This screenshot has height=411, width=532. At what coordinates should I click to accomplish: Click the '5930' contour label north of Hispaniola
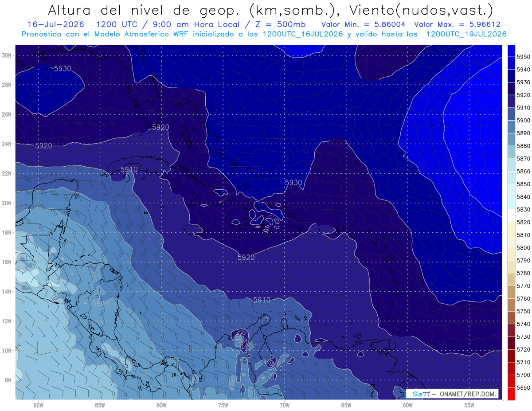[x=293, y=183]
